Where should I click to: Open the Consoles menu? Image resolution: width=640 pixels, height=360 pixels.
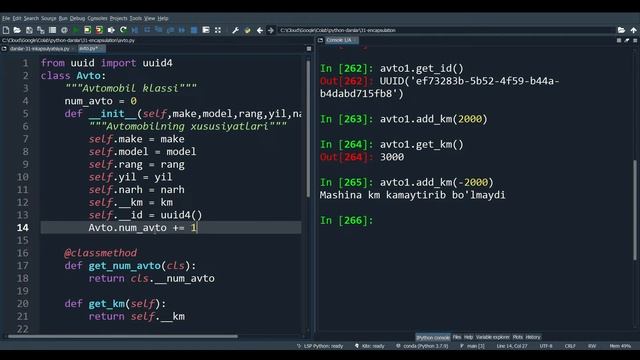[x=97, y=18]
